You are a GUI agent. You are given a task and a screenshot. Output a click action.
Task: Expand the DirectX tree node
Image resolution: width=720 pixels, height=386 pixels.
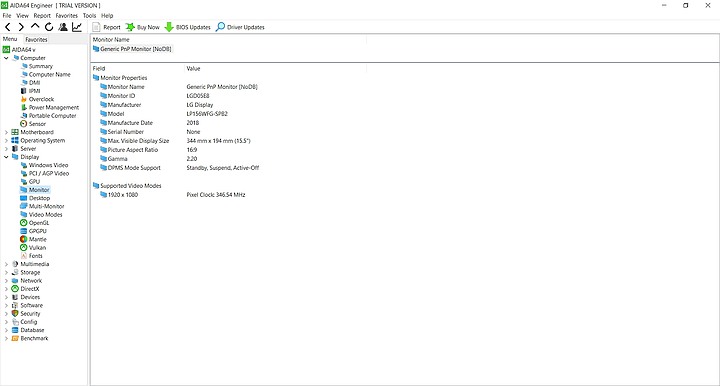click(x=6, y=289)
